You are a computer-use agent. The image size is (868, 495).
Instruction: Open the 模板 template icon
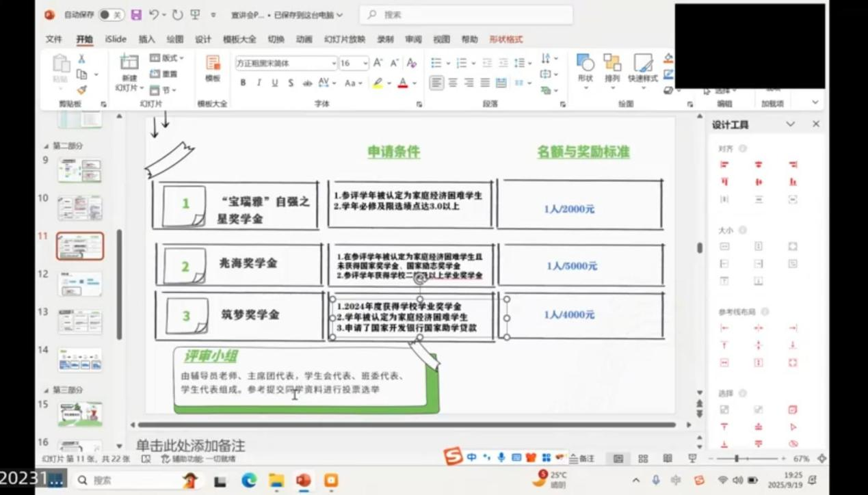[213, 68]
